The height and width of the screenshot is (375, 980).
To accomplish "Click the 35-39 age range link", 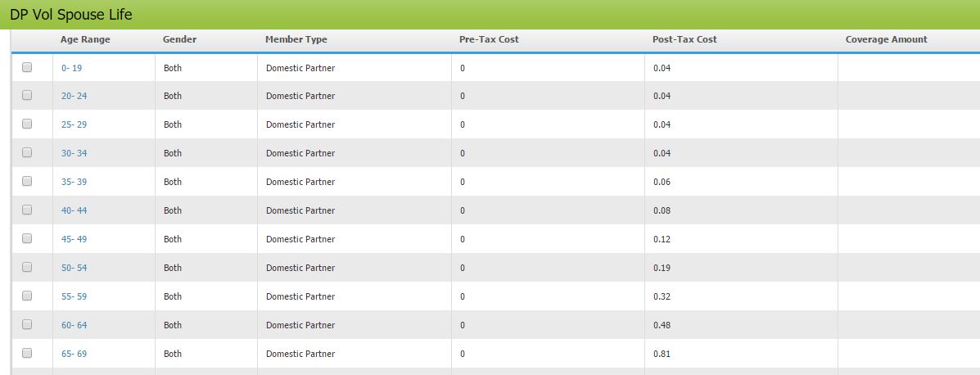I will tap(74, 182).
